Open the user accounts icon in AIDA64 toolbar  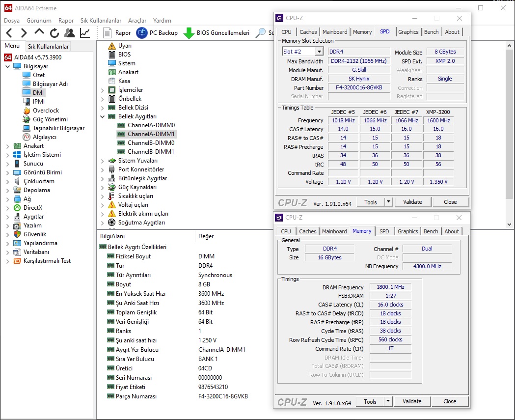click(69, 33)
